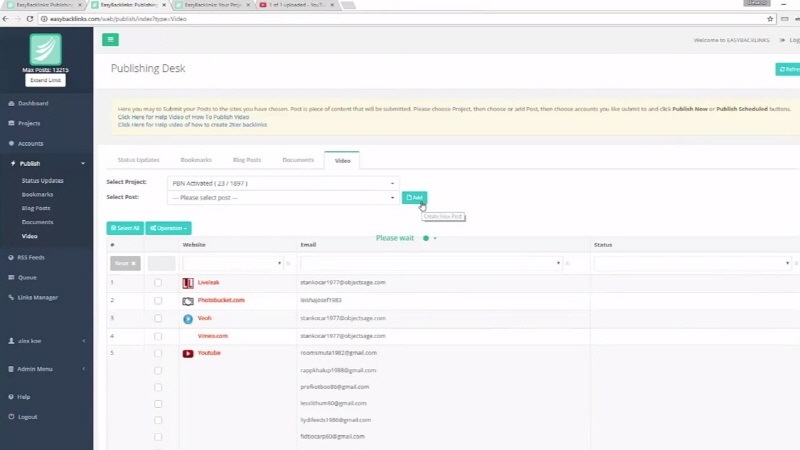Expand the Admin Menu chevron
Viewport: 800px width, 450px height.
pos(84,369)
